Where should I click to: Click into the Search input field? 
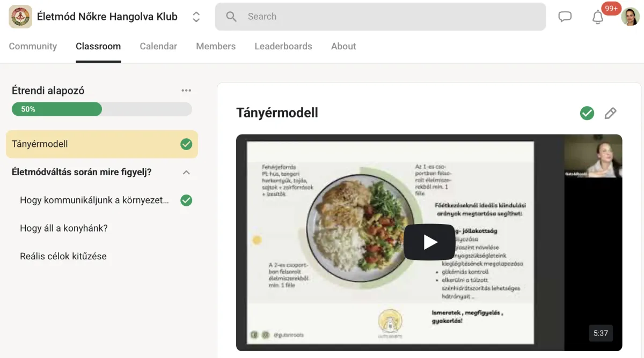[x=380, y=17]
